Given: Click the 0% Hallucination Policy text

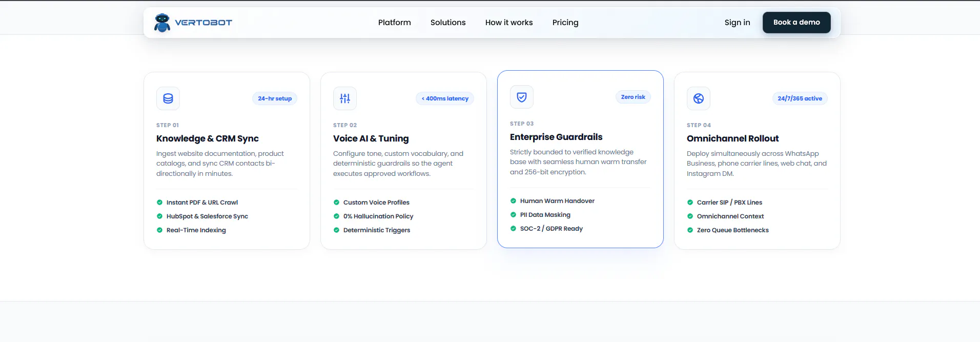Looking at the screenshot, I should click(378, 216).
